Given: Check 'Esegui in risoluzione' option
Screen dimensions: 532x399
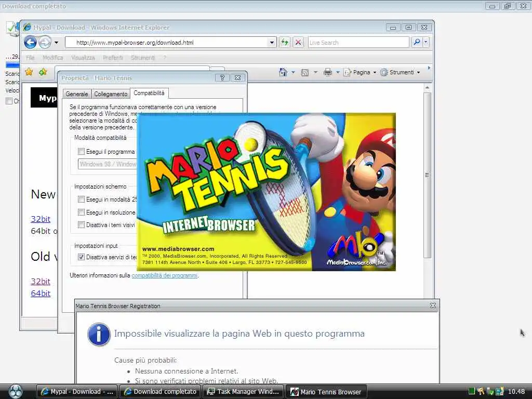Looking at the screenshot, I should [82, 212].
